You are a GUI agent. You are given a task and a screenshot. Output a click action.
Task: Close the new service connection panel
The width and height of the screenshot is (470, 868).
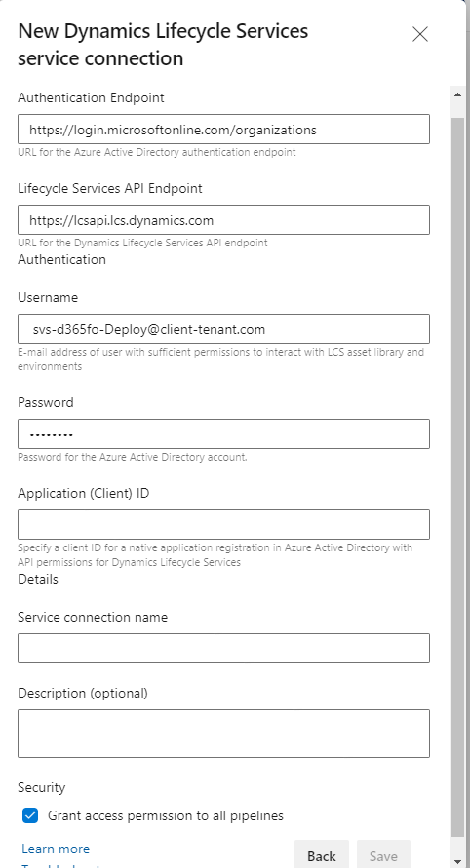click(x=420, y=34)
